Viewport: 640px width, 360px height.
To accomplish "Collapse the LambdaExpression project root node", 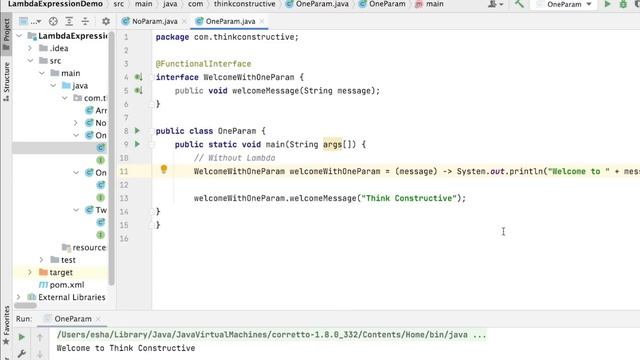I will [19, 36].
